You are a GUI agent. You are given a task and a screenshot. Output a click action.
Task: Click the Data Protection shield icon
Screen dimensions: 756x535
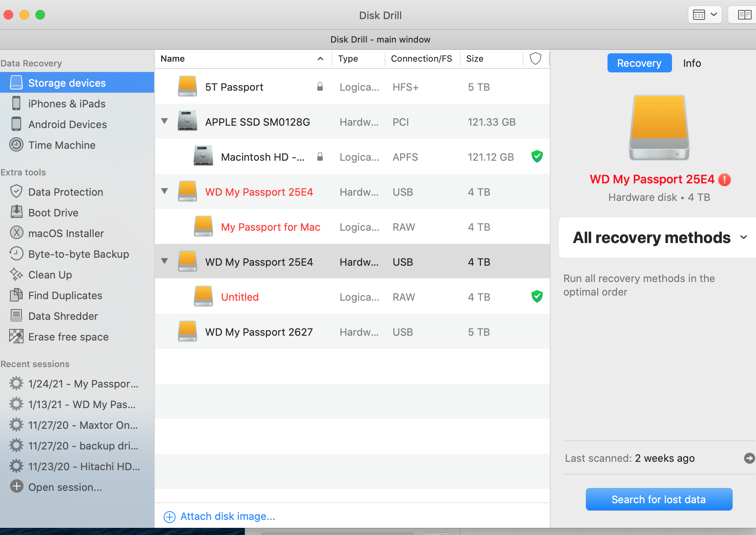pyautogui.click(x=16, y=192)
